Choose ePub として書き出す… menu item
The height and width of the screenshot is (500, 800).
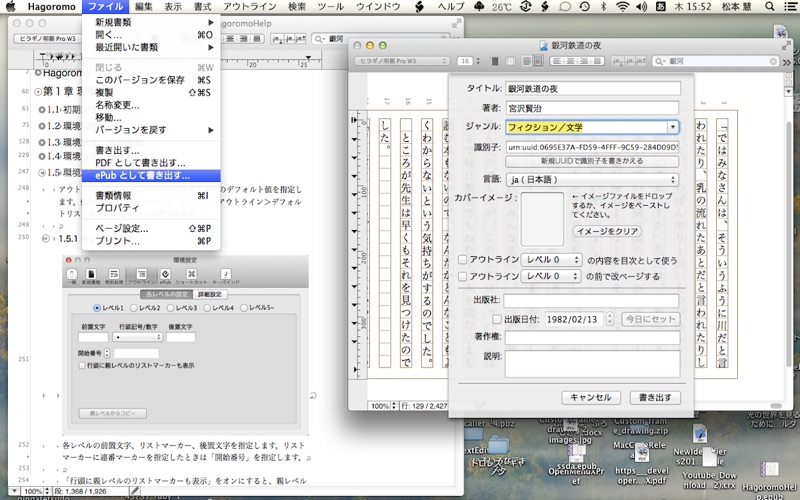[x=151, y=175]
